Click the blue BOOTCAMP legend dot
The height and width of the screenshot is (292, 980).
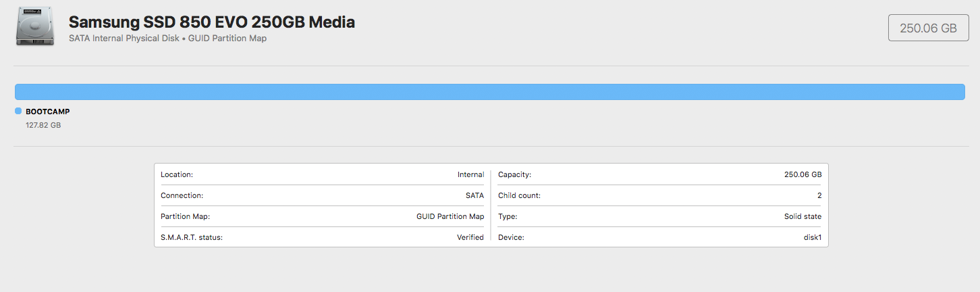click(18, 111)
